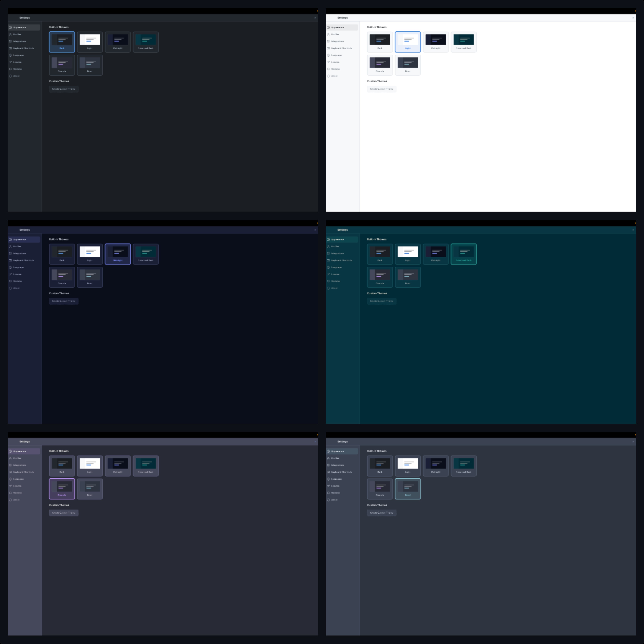This screenshot has height=644, width=644.
Task: Select the Light theme card in the dark-theme window
Action: coord(90,42)
